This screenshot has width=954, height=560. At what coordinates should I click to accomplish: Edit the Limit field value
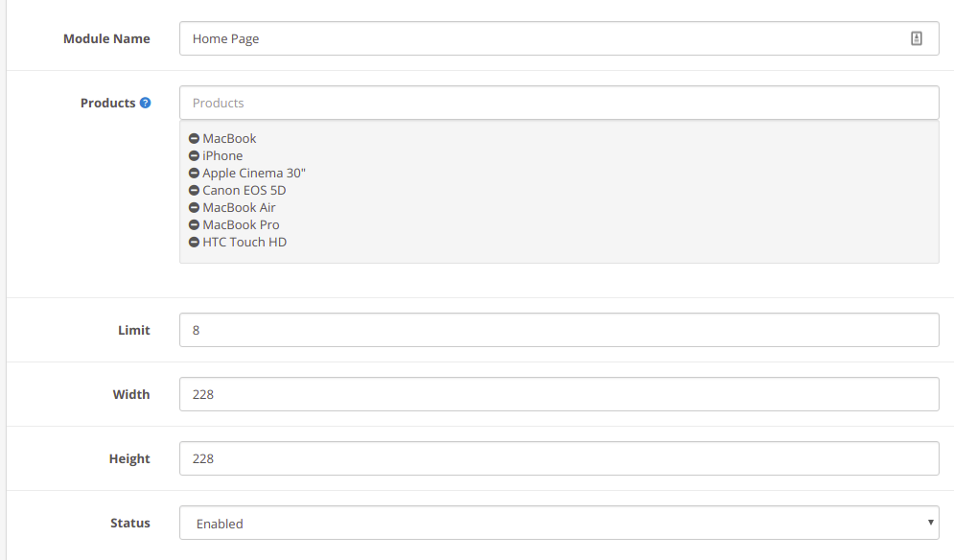click(559, 330)
